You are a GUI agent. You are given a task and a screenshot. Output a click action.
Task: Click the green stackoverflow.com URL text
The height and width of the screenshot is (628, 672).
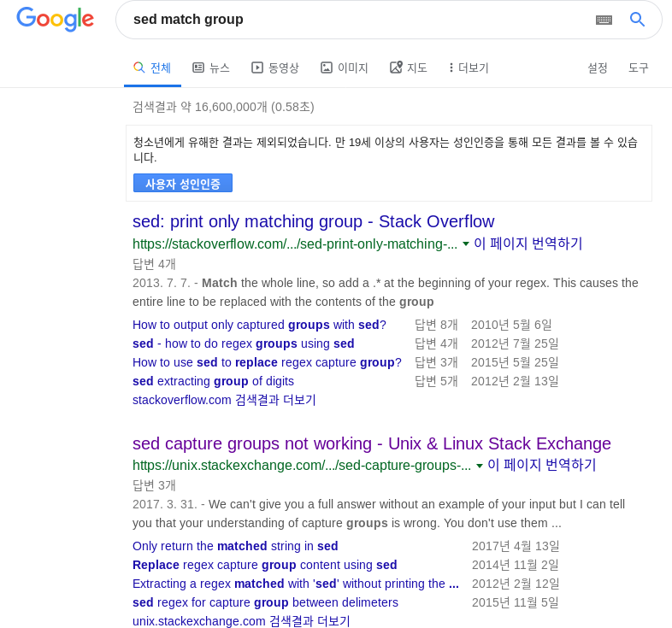click(295, 244)
